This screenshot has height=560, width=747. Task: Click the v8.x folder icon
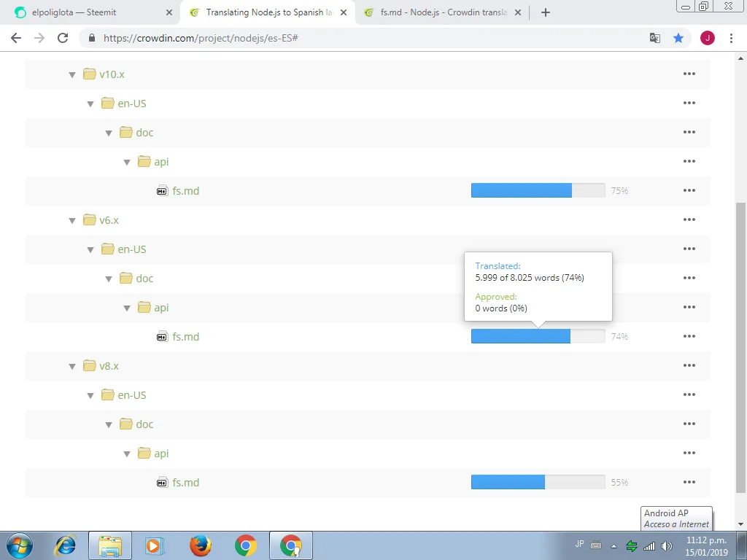[89, 365]
